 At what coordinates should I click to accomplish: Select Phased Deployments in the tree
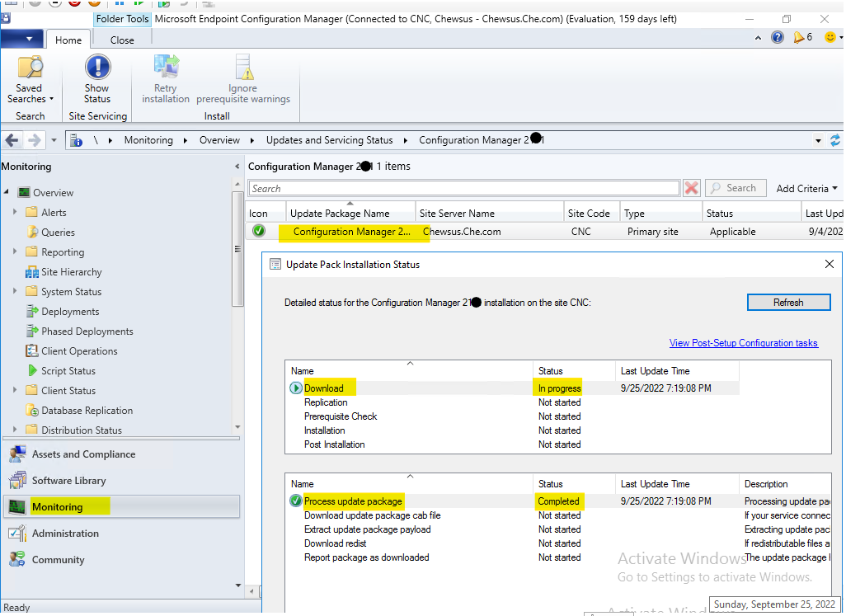coord(87,332)
